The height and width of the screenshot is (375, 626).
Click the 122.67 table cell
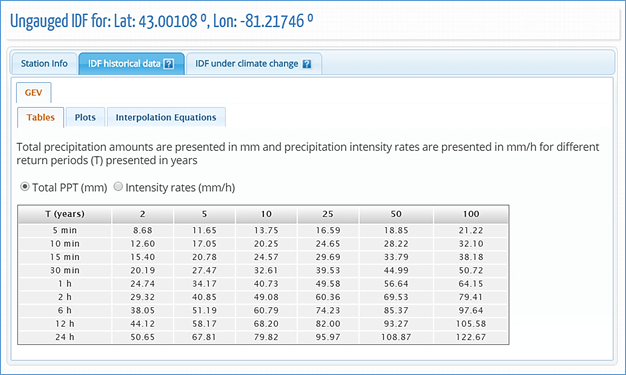point(471,337)
